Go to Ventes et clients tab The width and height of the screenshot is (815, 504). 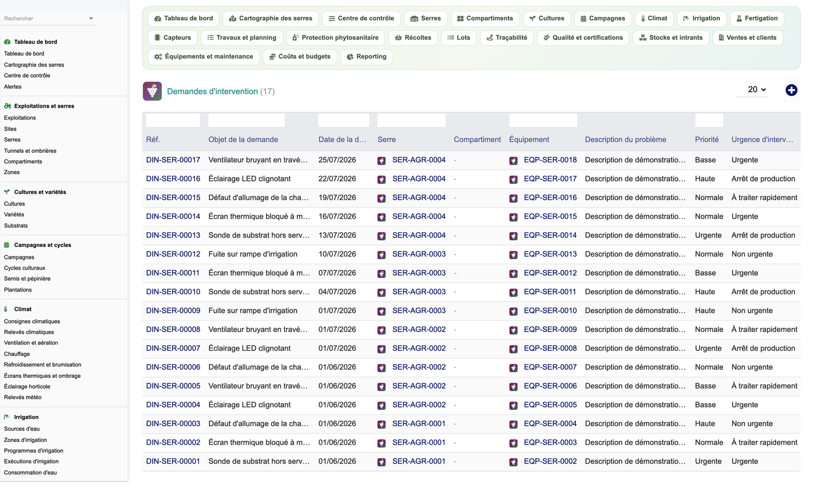[x=747, y=38]
